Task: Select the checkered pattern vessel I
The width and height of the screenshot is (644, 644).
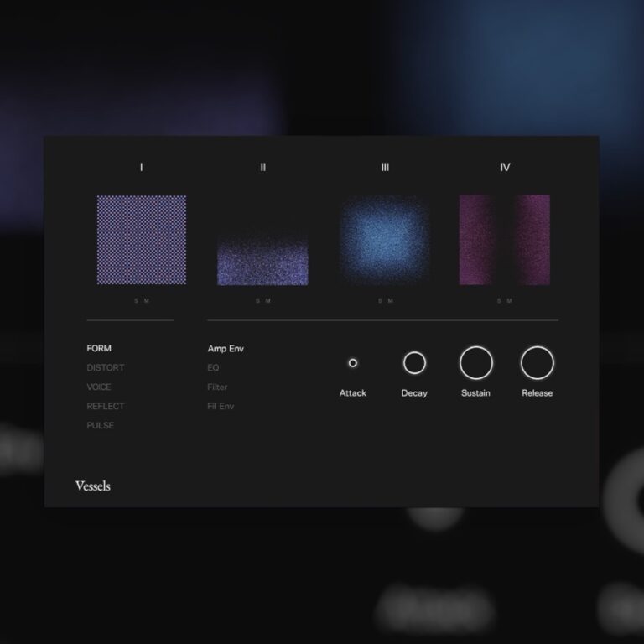Action: [141, 240]
